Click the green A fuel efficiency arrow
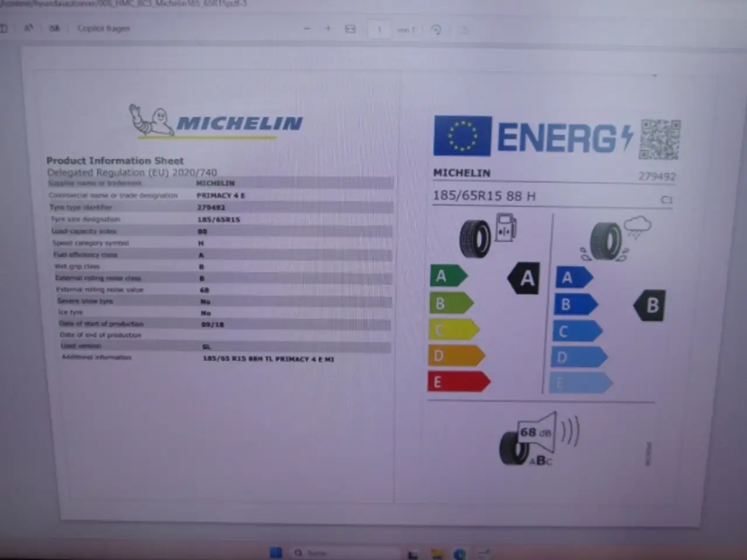747x560 pixels. 448,276
